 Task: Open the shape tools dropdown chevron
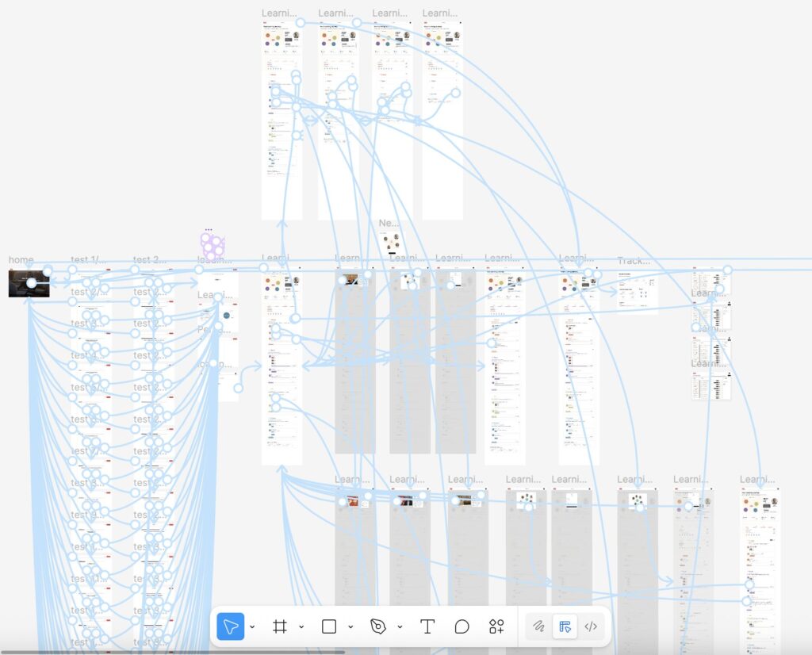tap(350, 626)
